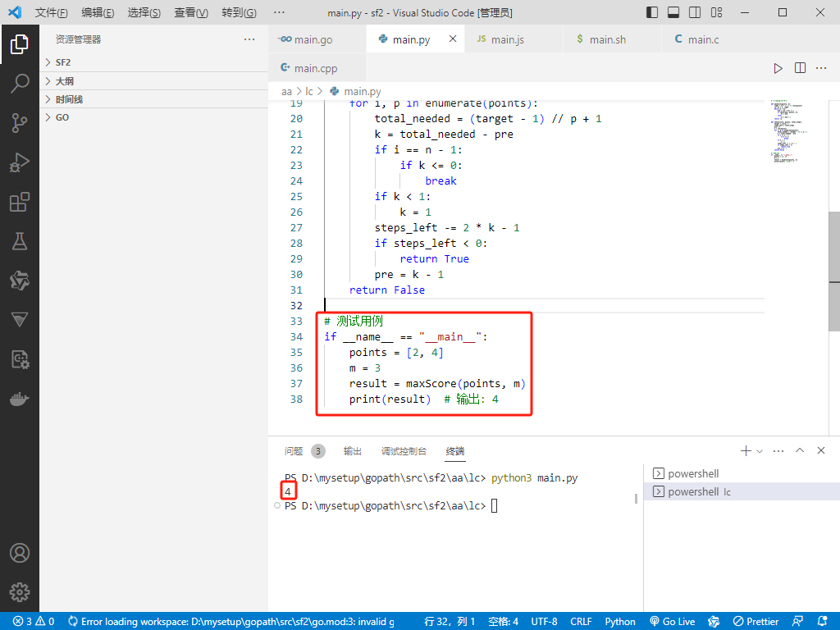
Task: Open the 转到(G) menu
Action: coord(239,12)
